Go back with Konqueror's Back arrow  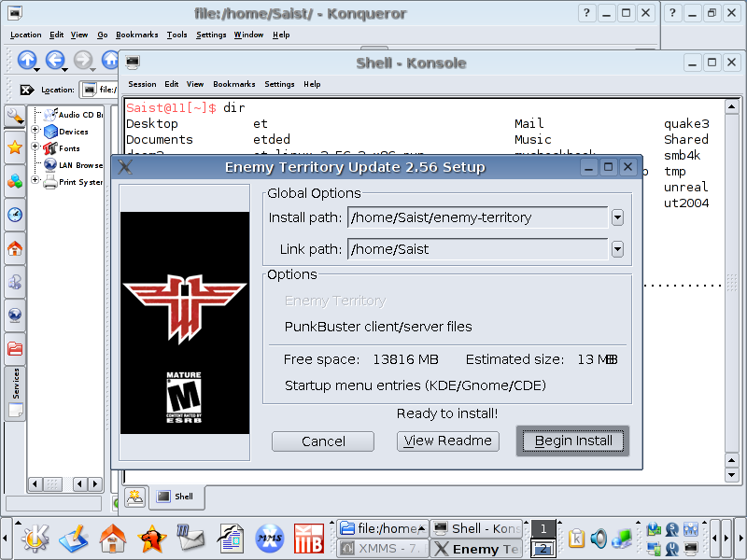pyautogui.click(x=54, y=61)
